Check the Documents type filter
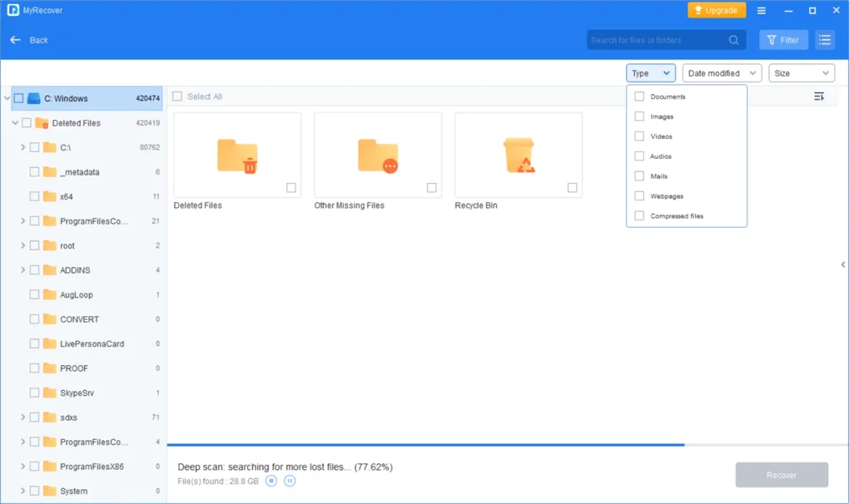 pos(639,96)
